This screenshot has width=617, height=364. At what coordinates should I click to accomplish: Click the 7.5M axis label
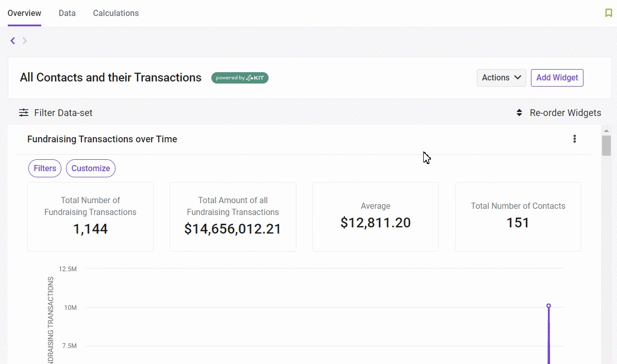coord(69,346)
